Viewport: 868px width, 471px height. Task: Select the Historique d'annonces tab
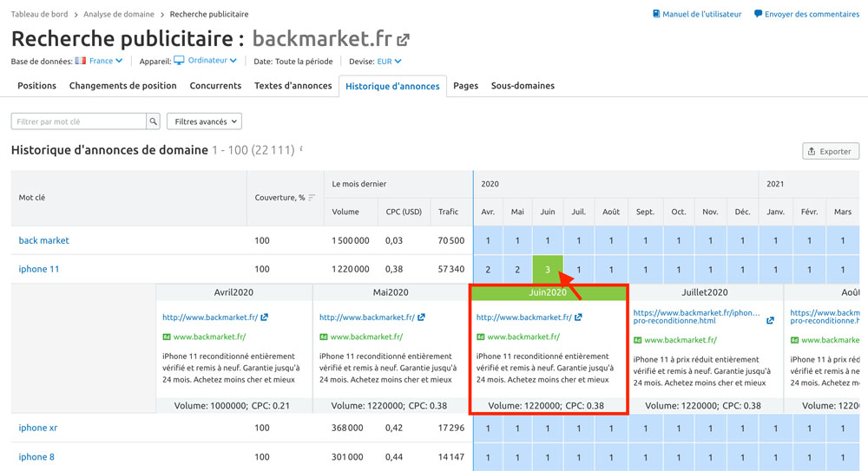click(392, 87)
